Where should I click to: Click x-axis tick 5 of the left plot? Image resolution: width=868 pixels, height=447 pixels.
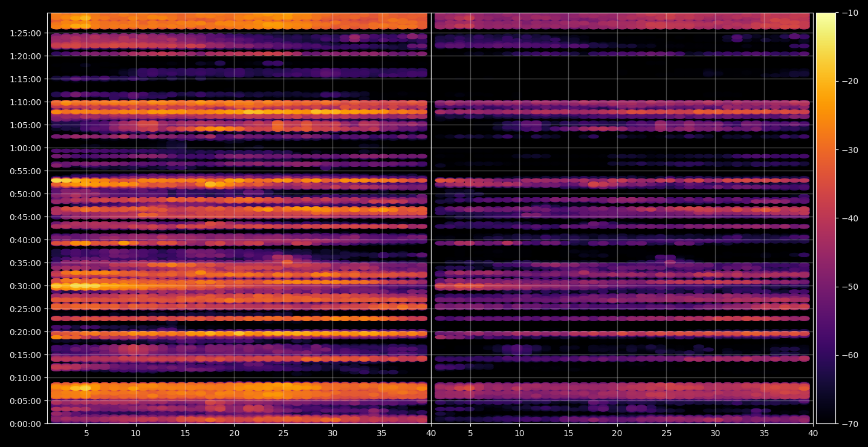click(86, 433)
